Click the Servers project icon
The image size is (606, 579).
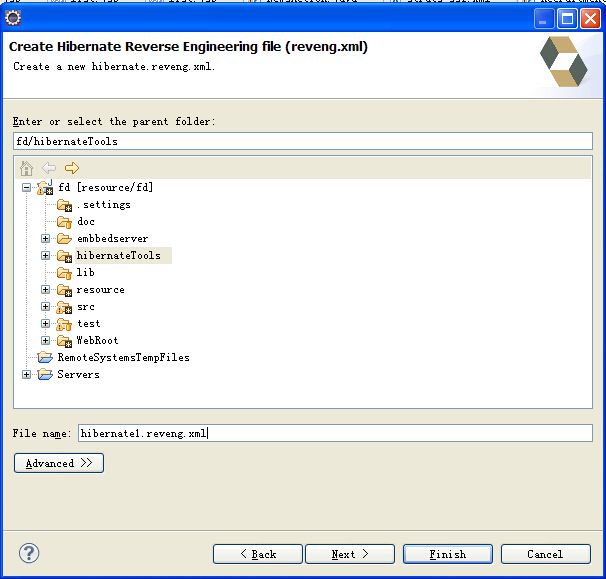pyautogui.click(x=45, y=375)
